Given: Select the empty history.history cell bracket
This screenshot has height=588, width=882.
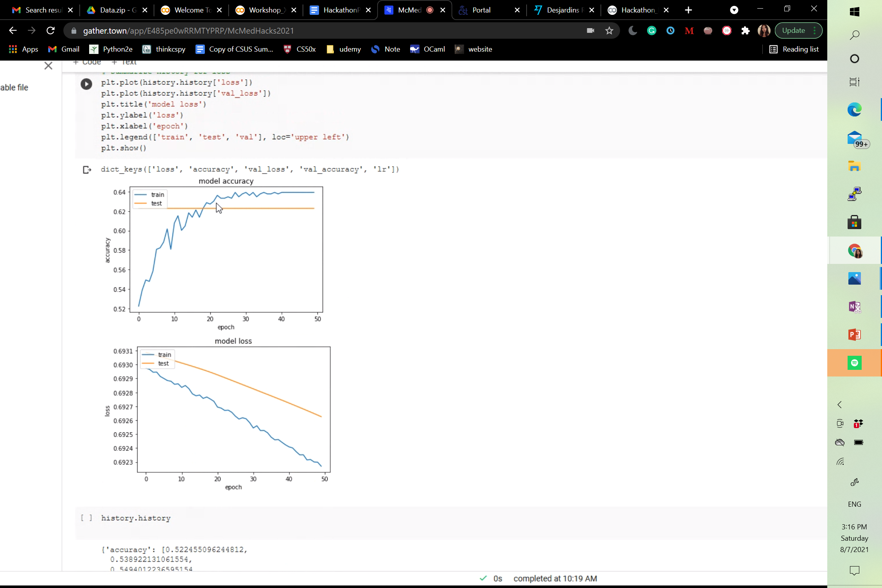Looking at the screenshot, I should coord(86,518).
